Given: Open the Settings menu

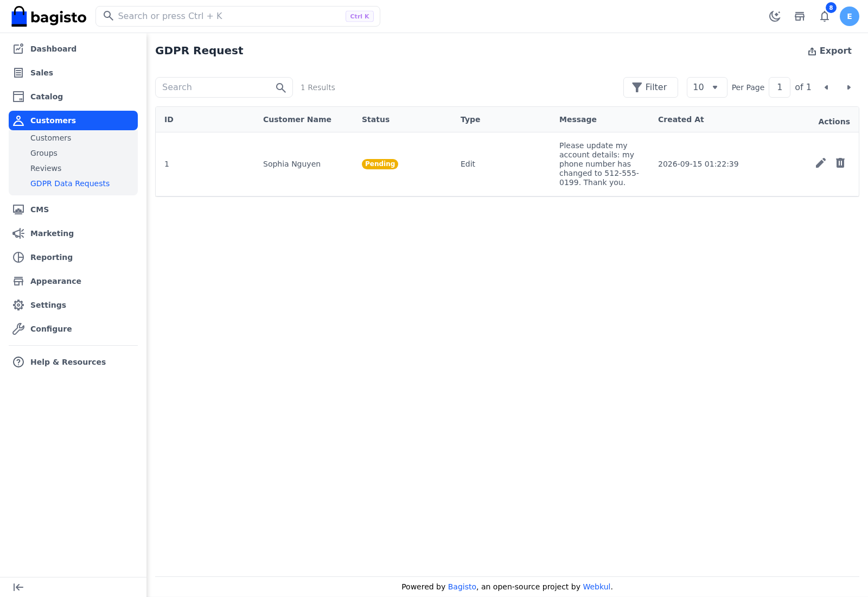Looking at the screenshot, I should pyautogui.click(x=73, y=305).
